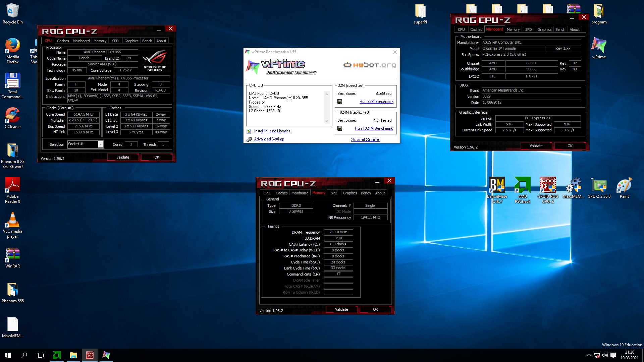
Task: Click save icon beside 1024M best score
Action: (340, 128)
